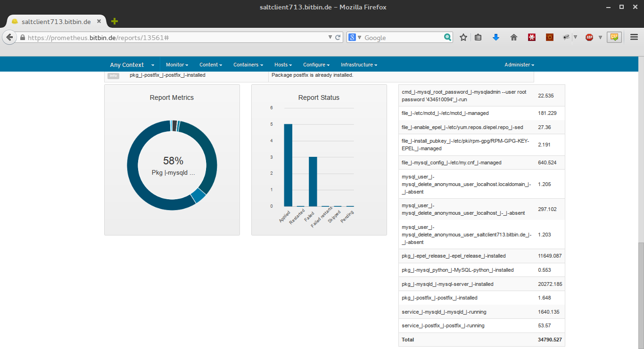Open the Firefox hamburger menu

tap(634, 37)
